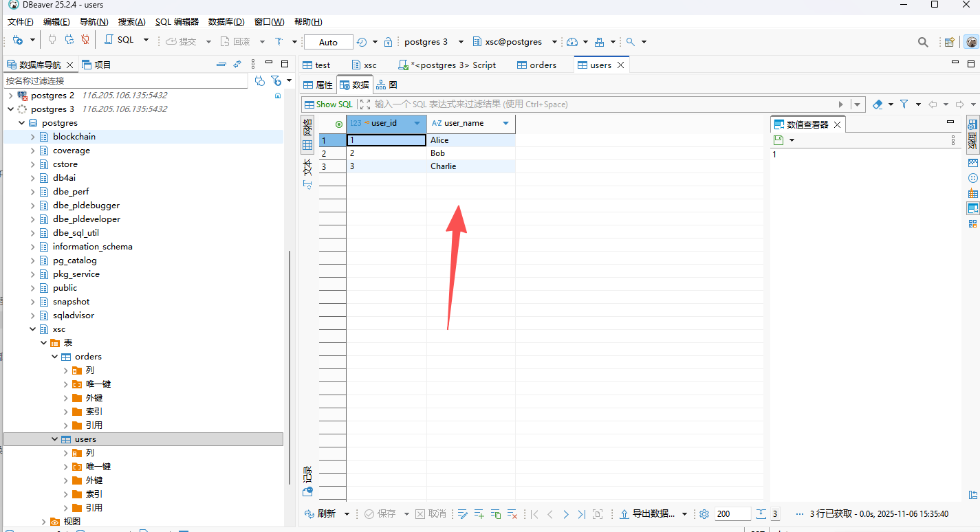Switch to the orders editor tab
Image resolution: width=980 pixels, height=532 pixels.
(x=536, y=65)
